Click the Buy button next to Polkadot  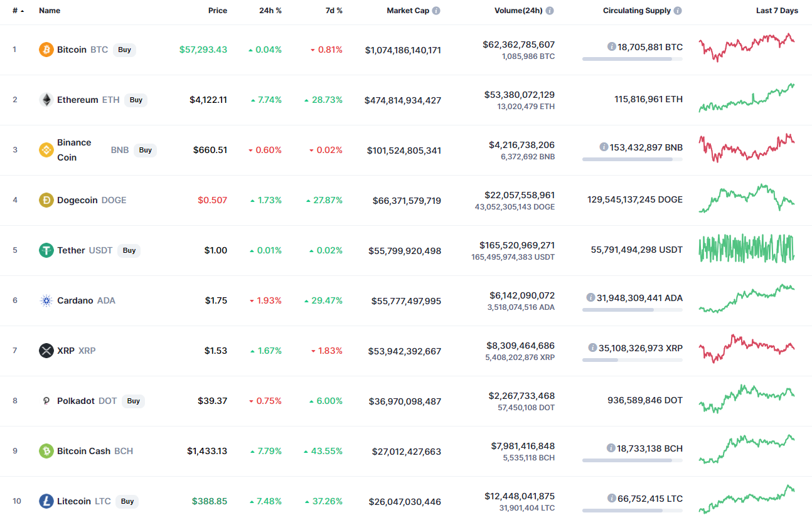[134, 401]
